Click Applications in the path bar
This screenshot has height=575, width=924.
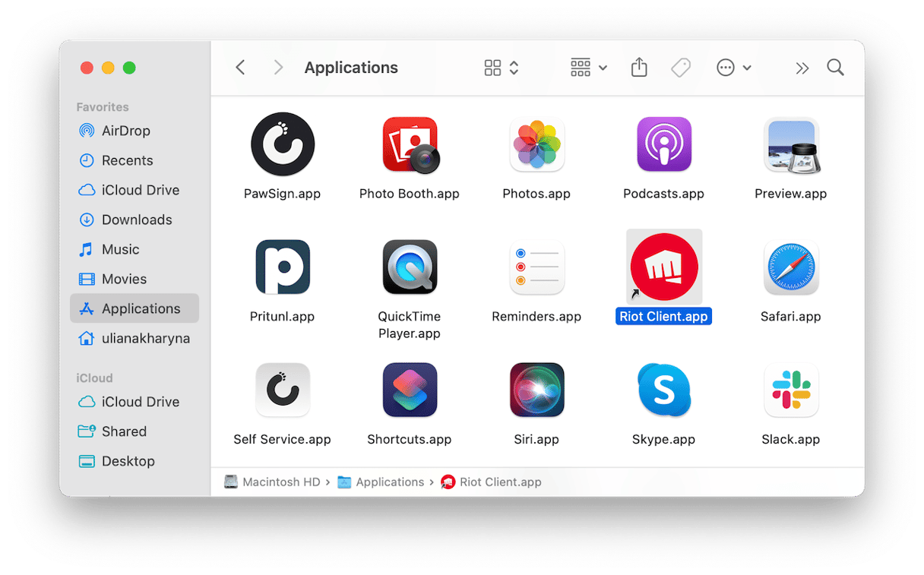(381, 482)
